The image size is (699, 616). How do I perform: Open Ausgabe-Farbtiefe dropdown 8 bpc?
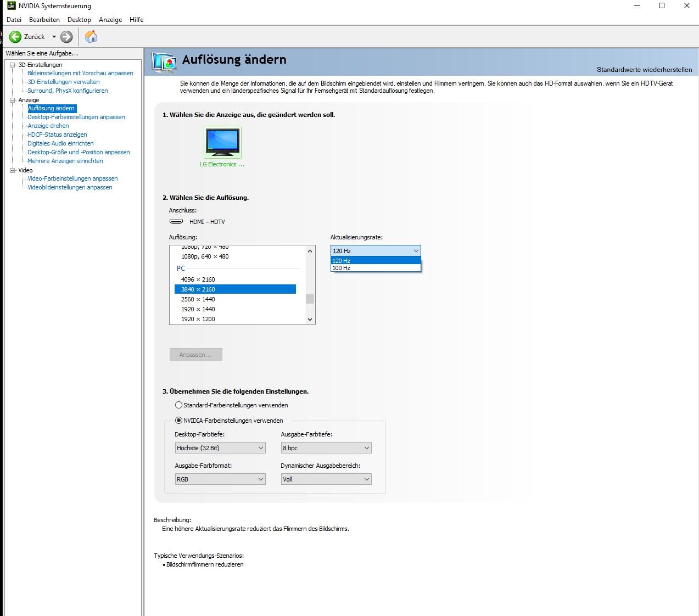326,448
